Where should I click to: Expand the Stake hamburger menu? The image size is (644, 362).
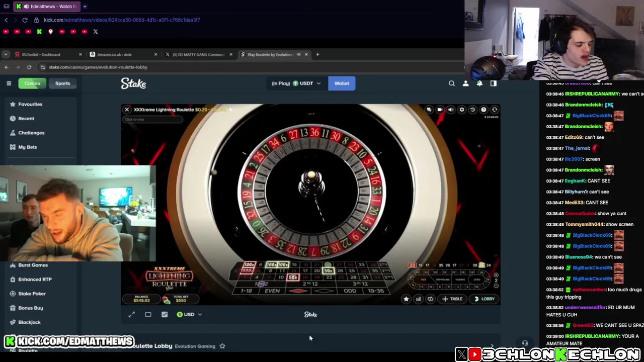tap(9, 83)
